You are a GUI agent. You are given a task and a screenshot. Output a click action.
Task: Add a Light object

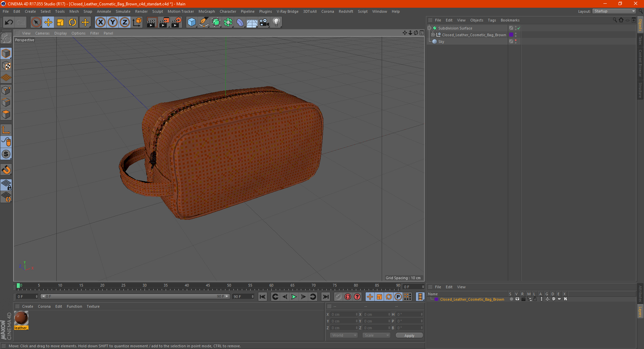(276, 22)
